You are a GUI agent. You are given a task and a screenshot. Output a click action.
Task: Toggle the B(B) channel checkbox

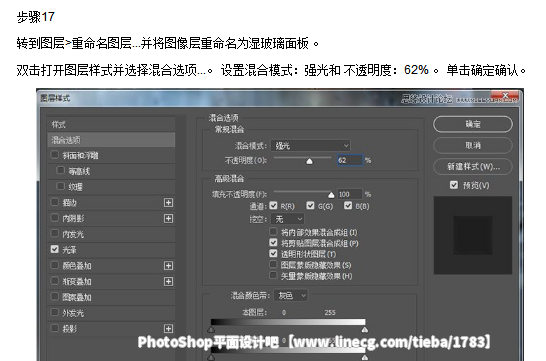click(348, 206)
